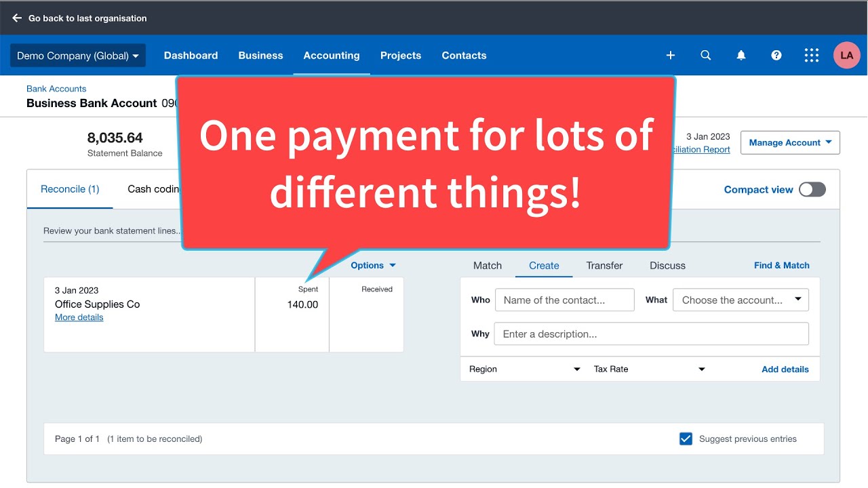The width and height of the screenshot is (868, 488).
Task: Open the search magnifier icon
Action: (x=706, y=56)
